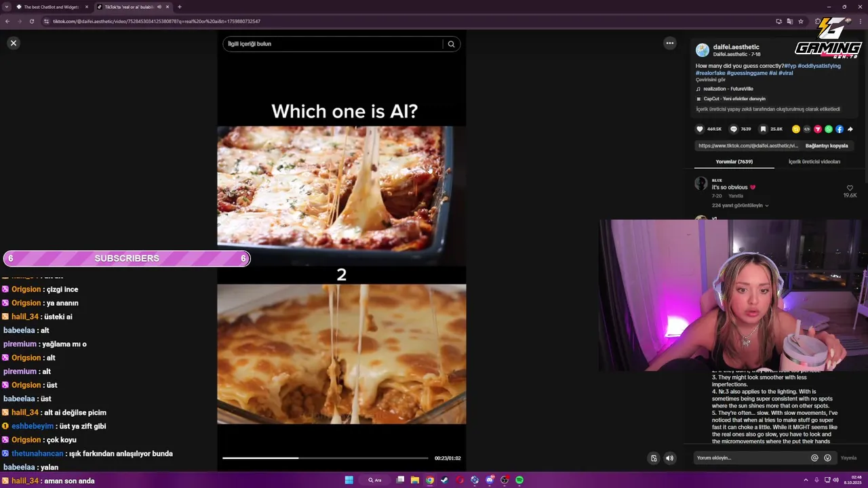868x488 pixels.
Task: Switch to The best ChatBot and Widgets tab
Action: [52, 7]
